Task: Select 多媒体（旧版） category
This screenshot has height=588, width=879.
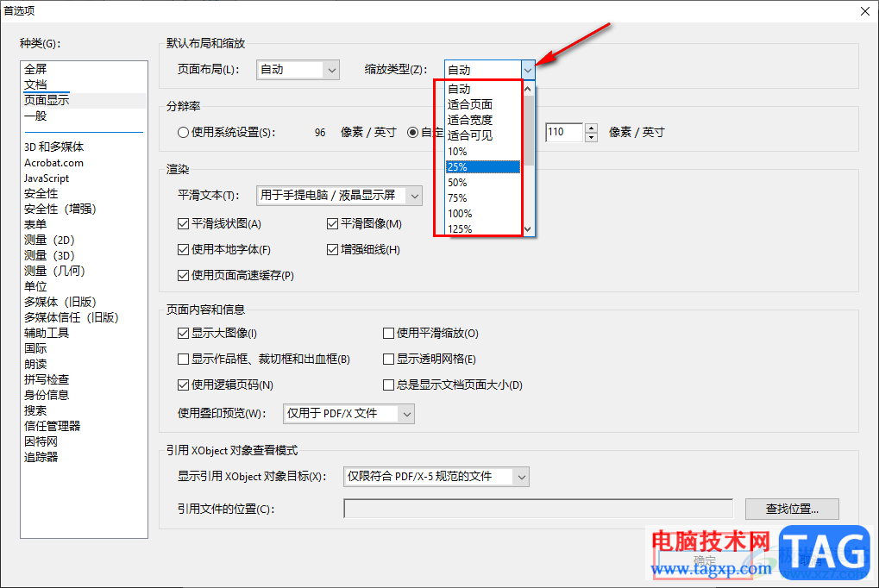Action: pyautogui.click(x=60, y=302)
